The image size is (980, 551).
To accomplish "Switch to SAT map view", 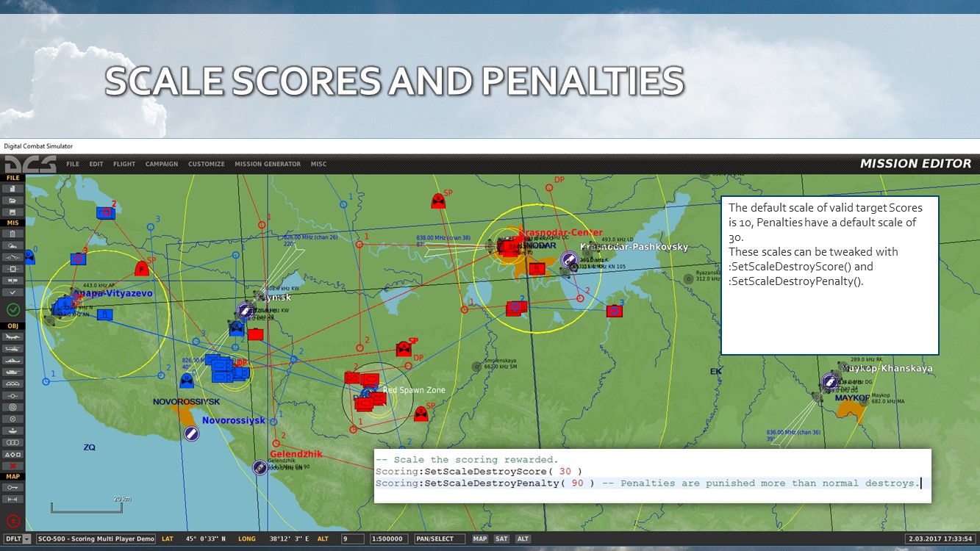I will click(x=501, y=539).
